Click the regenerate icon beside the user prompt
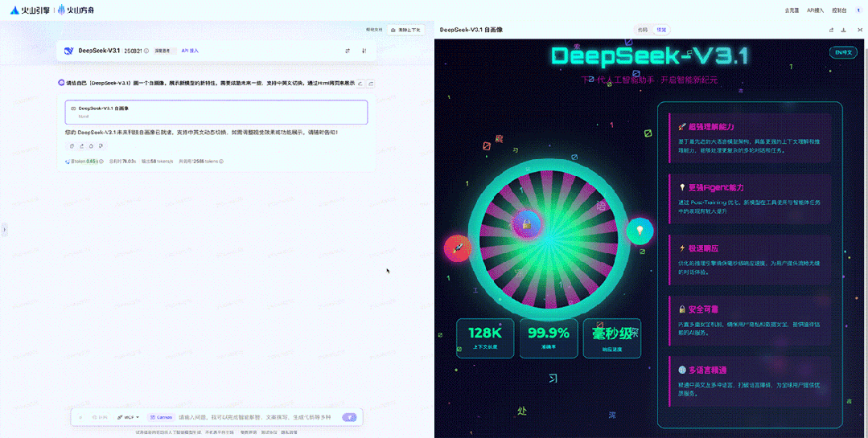Image resolution: width=868 pixels, height=438 pixels. (371, 84)
